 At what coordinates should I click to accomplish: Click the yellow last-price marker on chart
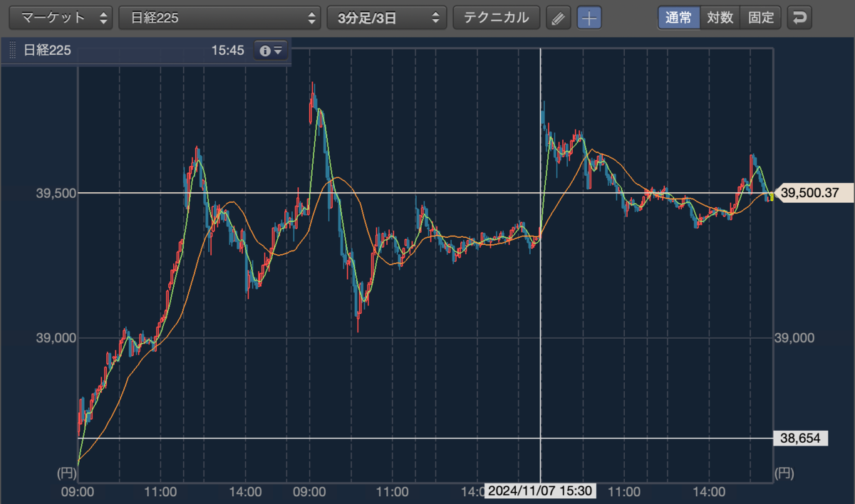772,196
